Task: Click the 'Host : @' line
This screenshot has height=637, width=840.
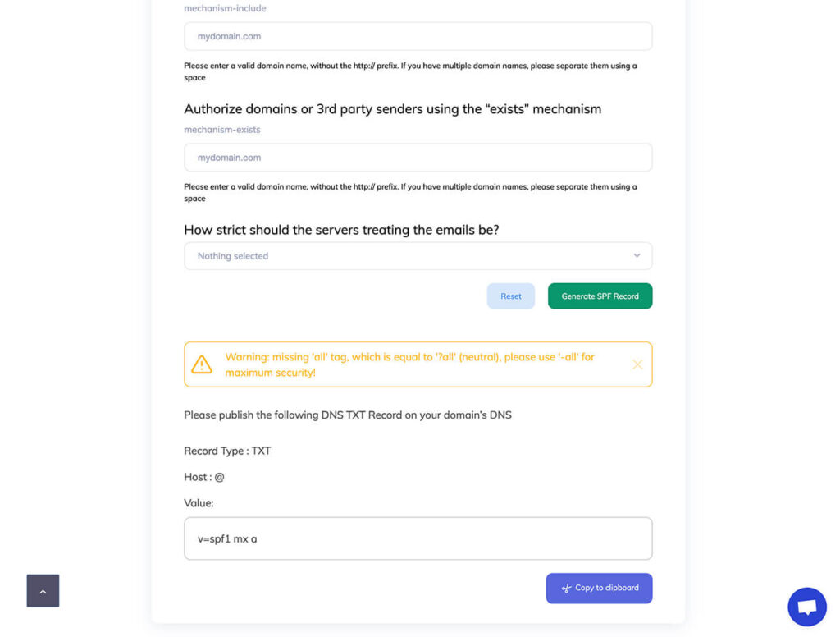Action: pyautogui.click(x=204, y=477)
